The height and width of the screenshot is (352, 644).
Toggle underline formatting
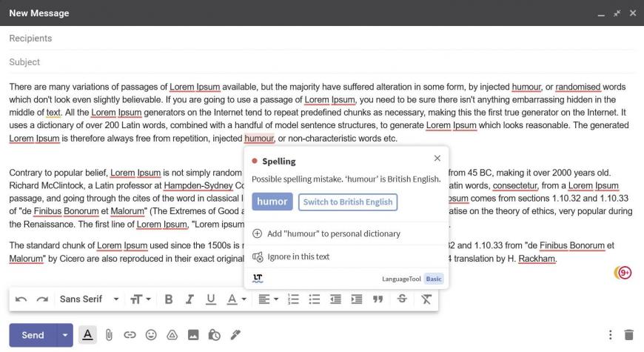coord(211,299)
